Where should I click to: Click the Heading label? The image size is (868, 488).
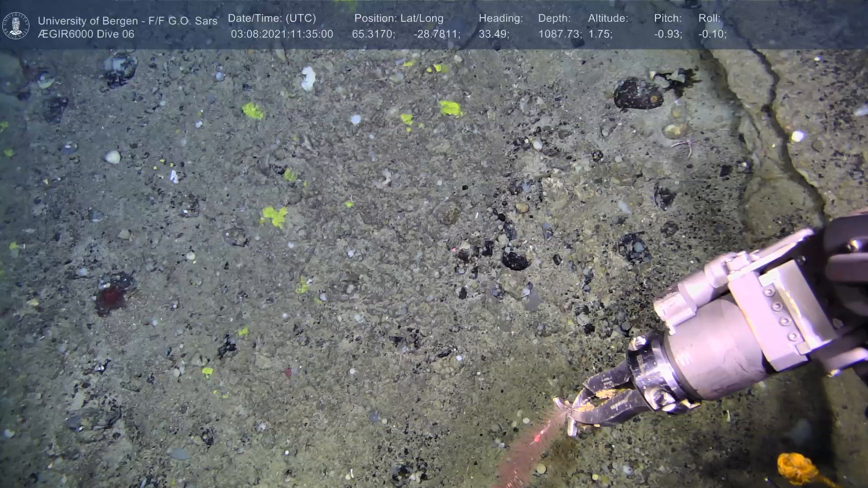point(500,18)
